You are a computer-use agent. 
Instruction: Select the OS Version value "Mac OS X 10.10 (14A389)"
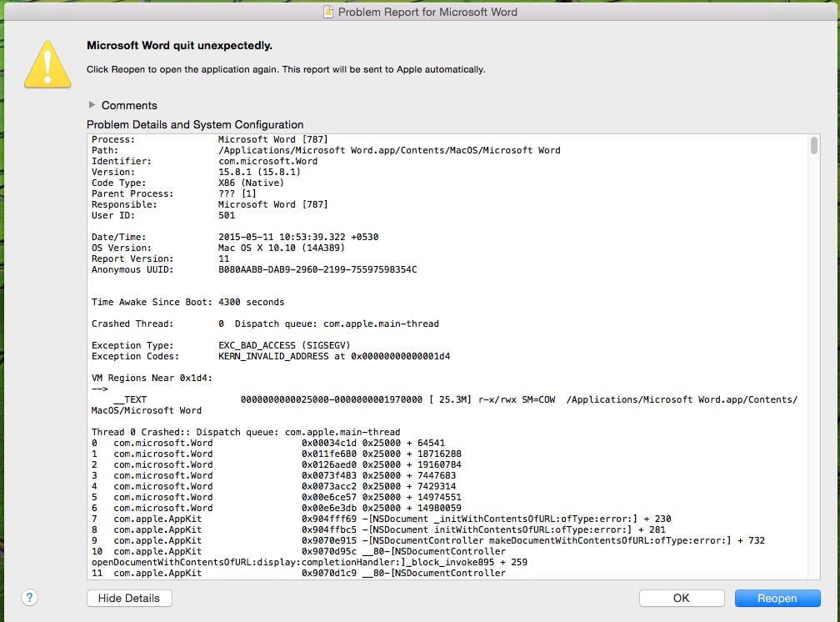tap(282, 248)
